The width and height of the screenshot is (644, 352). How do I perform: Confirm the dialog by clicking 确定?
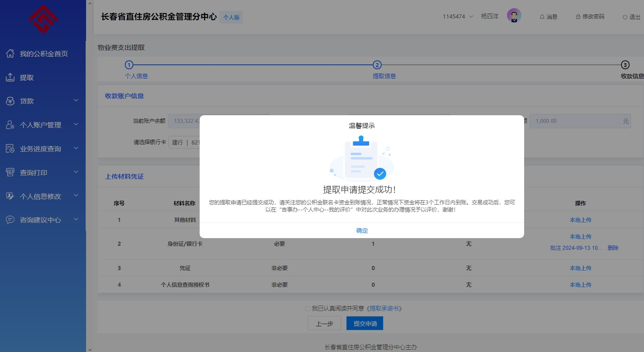tap(362, 230)
